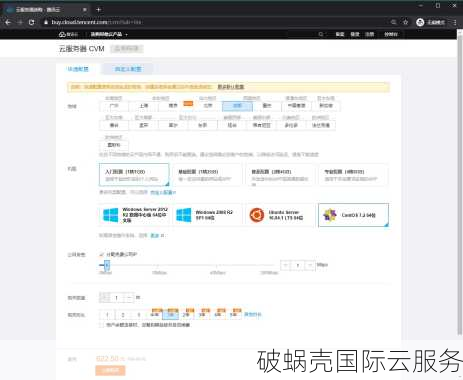Click the magnifier zoom icon in address bar
The width and height of the screenshot is (463, 380).
tap(394, 22)
